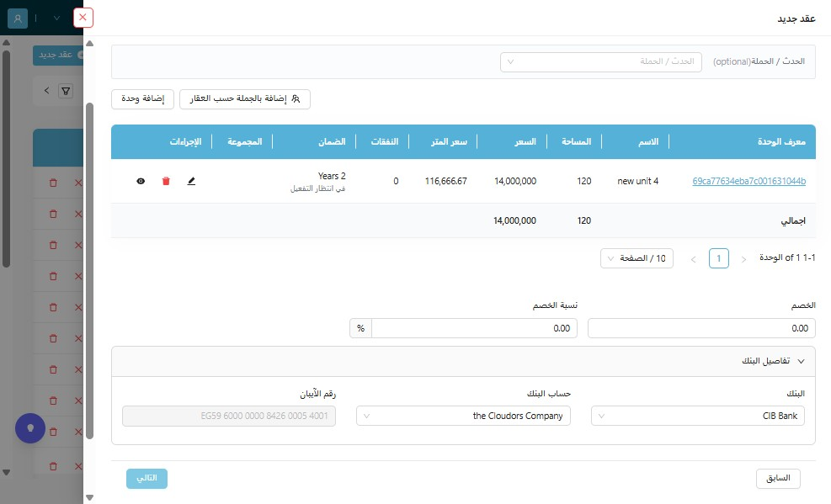Screen dimensions: 831x504
Task: Open the round purple help bubble
Action: point(30,427)
